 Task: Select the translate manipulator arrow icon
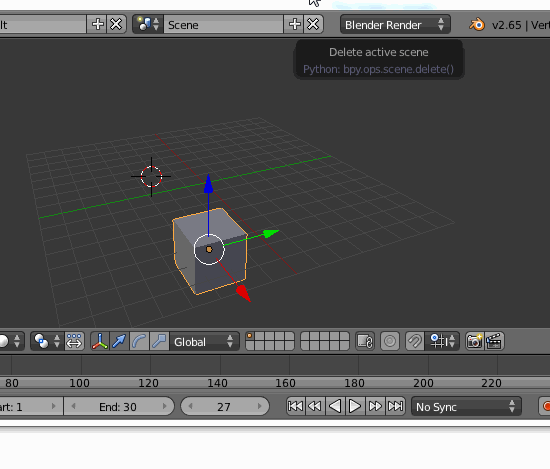point(119,341)
